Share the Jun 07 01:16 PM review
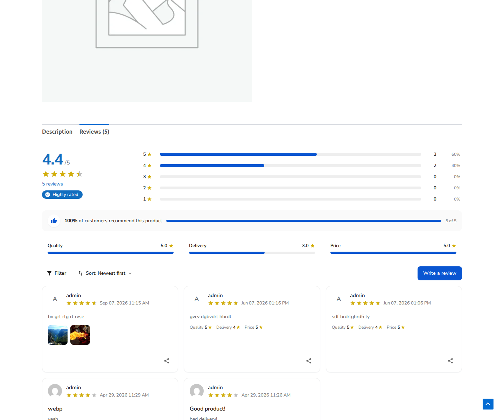 309,361
